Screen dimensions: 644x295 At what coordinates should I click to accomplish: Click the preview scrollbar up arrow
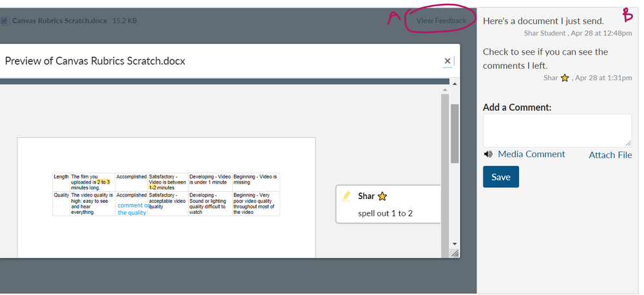coord(454,84)
